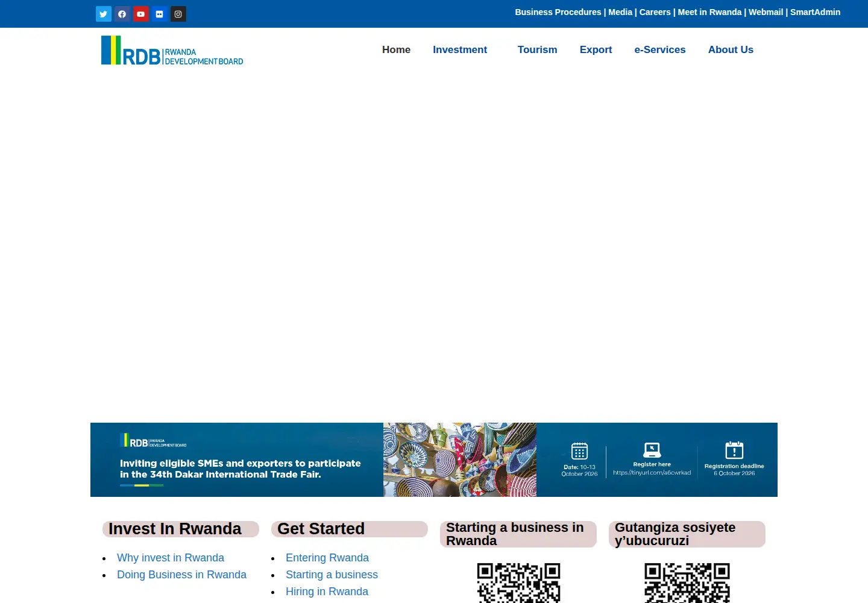The width and height of the screenshot is (868, 603).
Task: Click the Invest In Rwanda heading
Action: [175, 529]
